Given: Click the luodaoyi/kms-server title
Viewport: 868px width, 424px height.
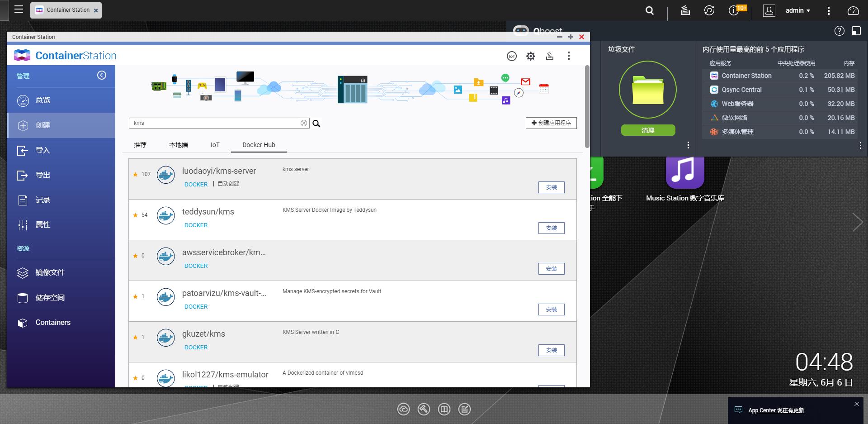Looking at the screenshot, I should [219, 171].
